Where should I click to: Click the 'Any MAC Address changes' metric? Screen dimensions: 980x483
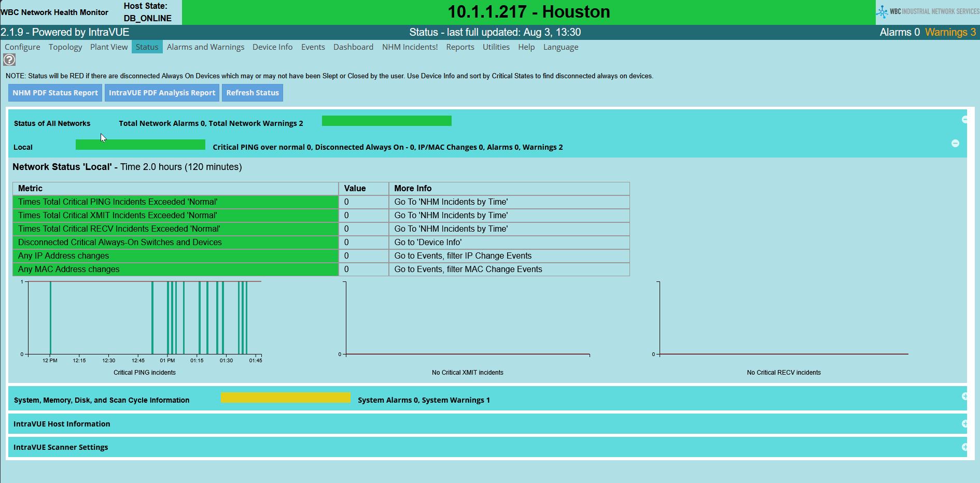[x=176, y=269]
